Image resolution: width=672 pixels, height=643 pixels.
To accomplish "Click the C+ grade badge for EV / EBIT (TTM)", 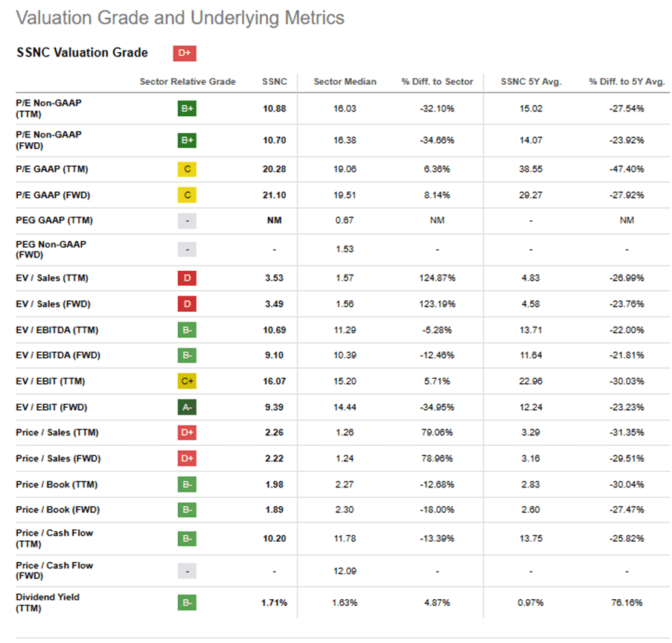I will point(187,382).
